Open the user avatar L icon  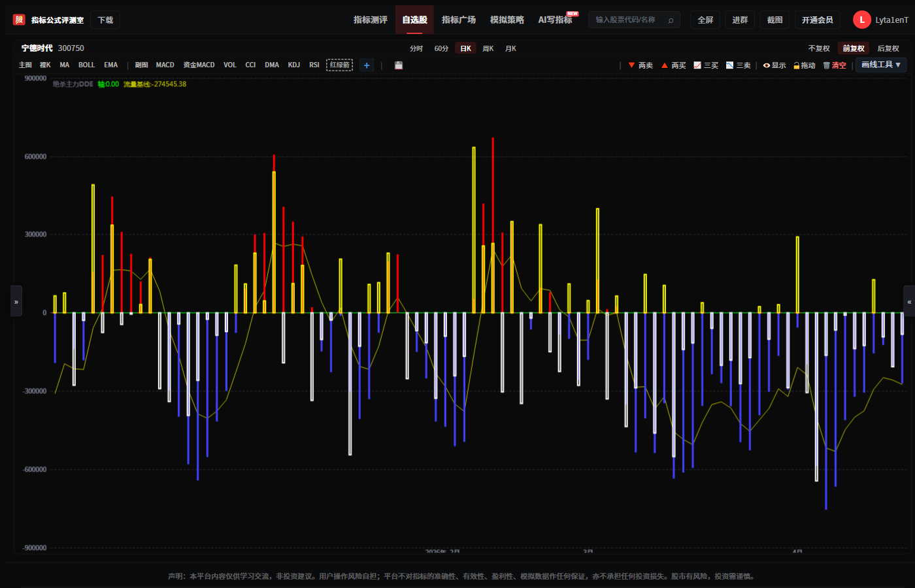click(861, 20)
